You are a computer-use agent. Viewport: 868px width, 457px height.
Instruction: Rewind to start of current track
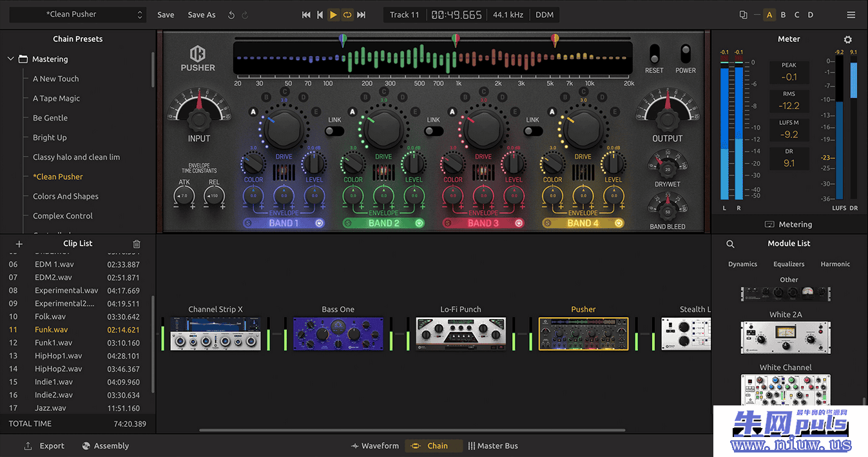click(x=320, y=15)
